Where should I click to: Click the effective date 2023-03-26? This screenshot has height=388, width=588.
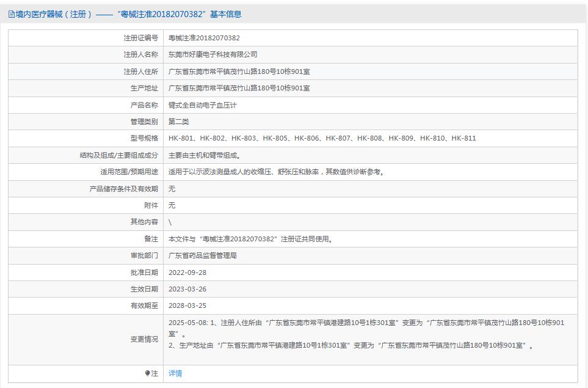(191, 289)
